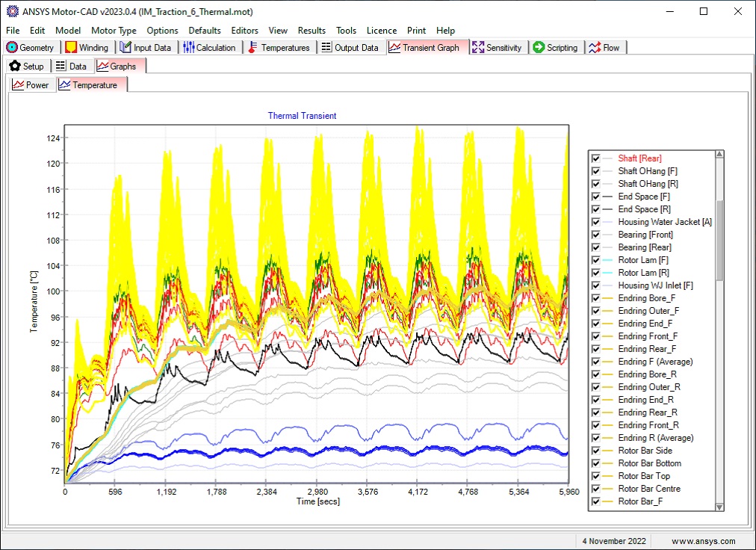756x550 pixels.
Task: Toggle the Rotor Bar Centre checkbox
Action: click(596, 489)
